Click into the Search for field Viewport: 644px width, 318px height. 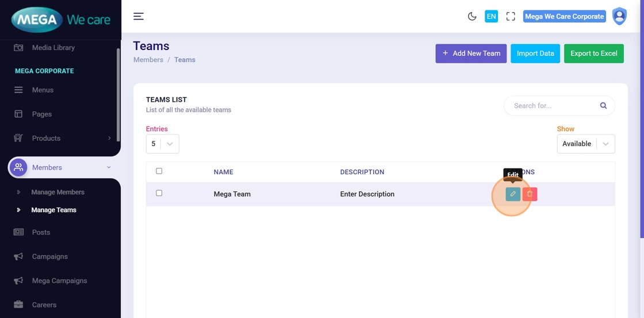coord(552,106)
